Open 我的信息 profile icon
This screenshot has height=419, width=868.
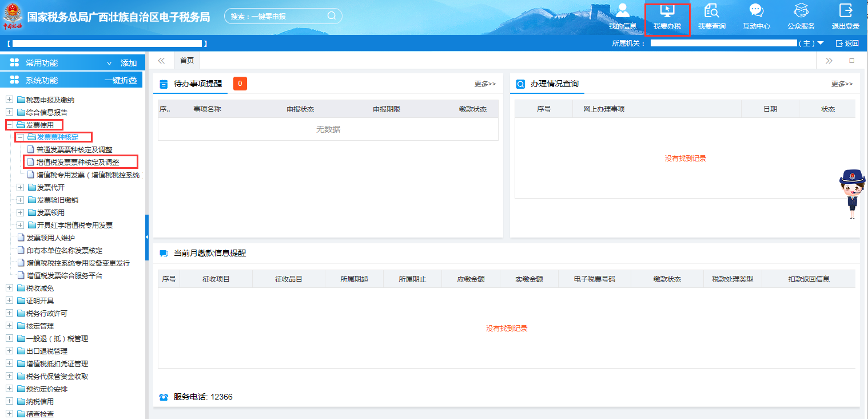(x=622, y=11)
